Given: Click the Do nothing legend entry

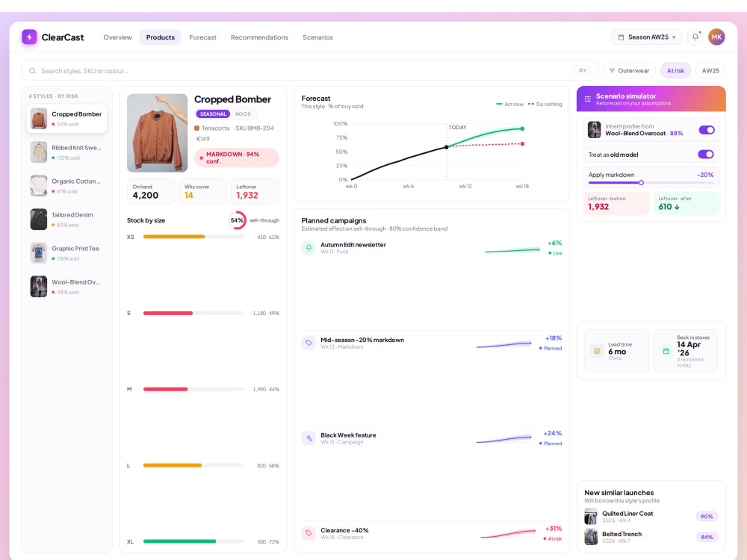Looking at the screenshot, I should tap(545, 104).
